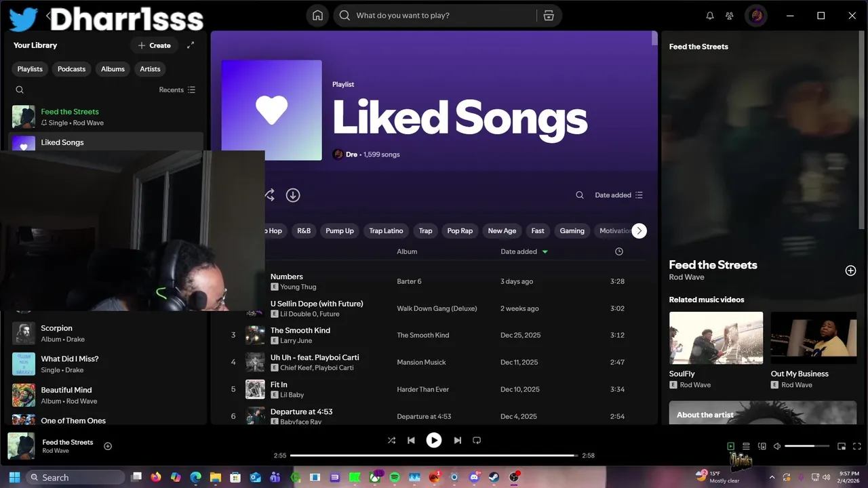Go to Spotify Home
This screenshot has width=868, height=488.
[x=317, y=16]
